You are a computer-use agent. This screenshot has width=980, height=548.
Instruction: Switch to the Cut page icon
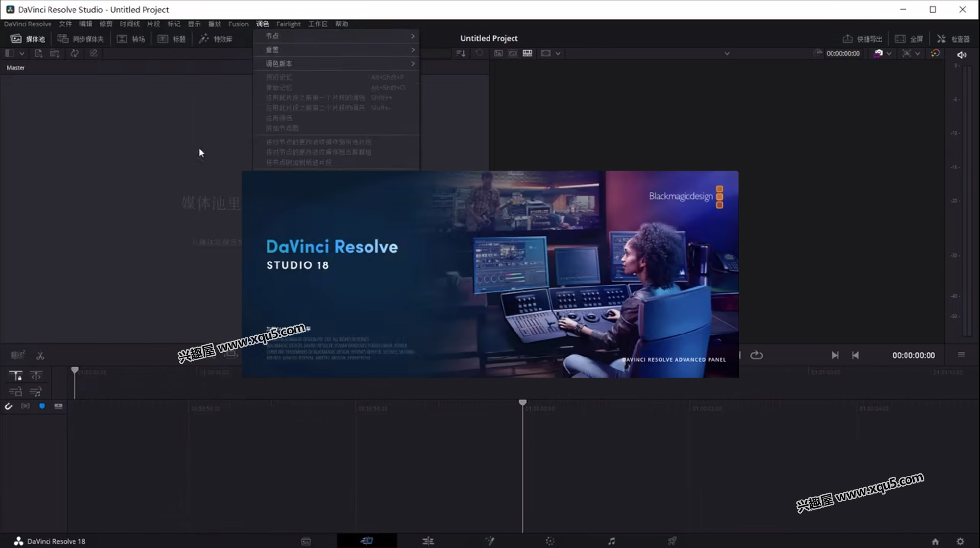(367, 541)
